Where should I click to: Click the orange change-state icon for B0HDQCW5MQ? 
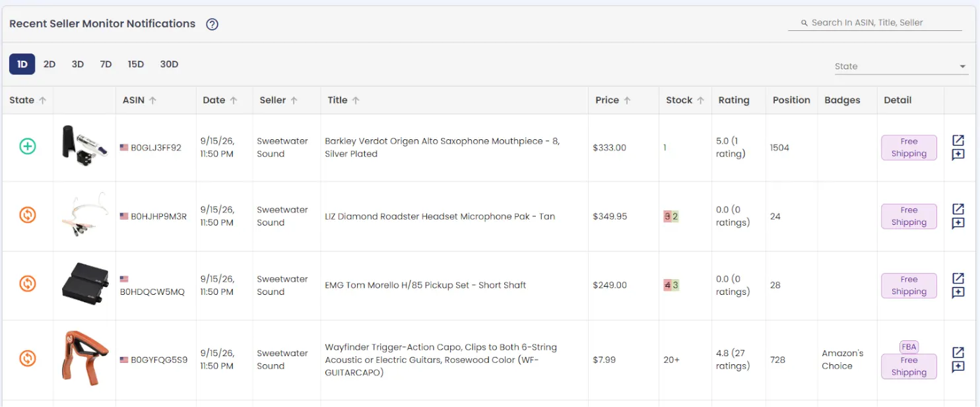[x=27, y=284]
